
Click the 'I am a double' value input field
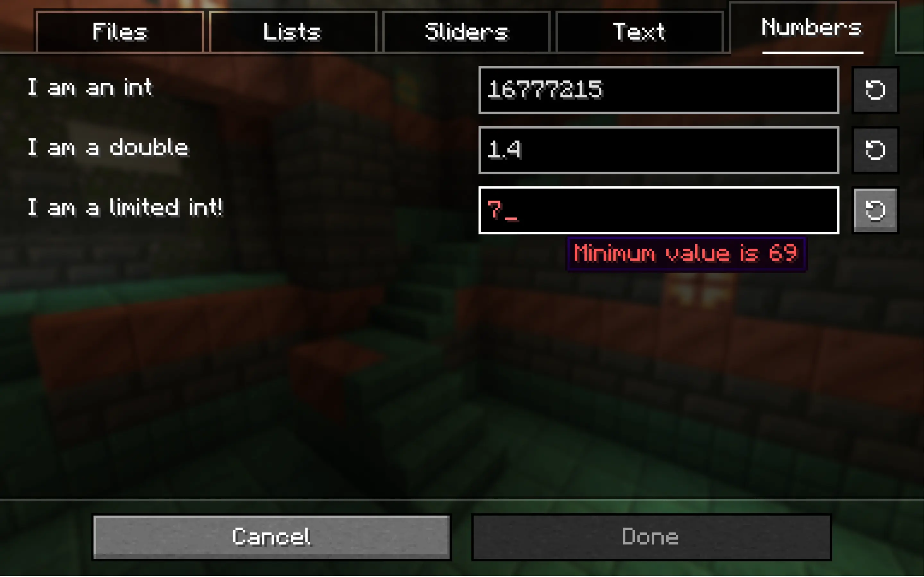(659, 150)
